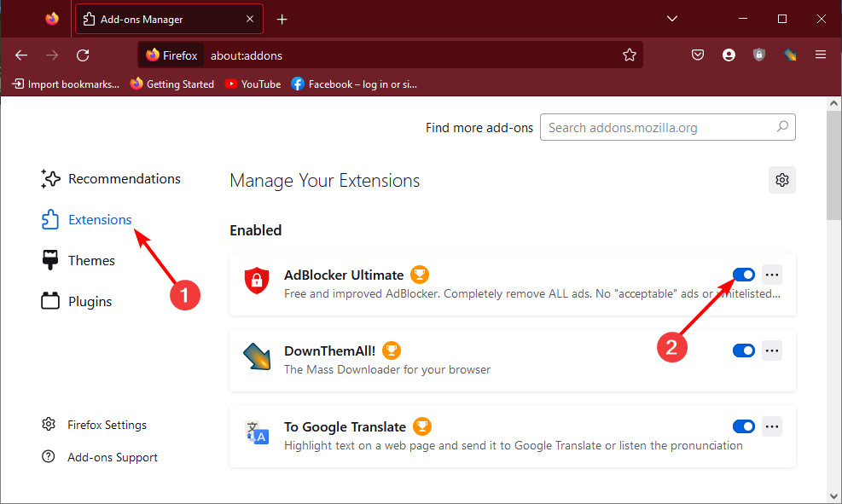Switch to the Themes section
This screenshot has width=842, height=504.
[78, 260]
